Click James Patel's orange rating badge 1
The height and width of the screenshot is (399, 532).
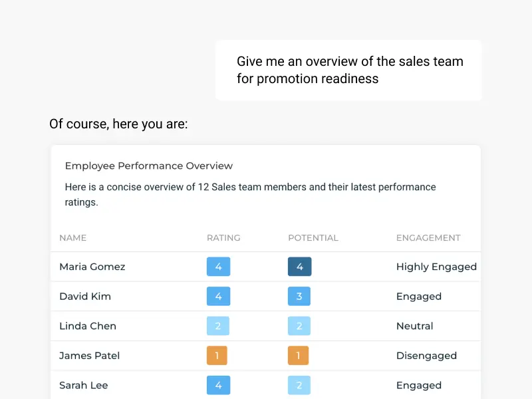pyautogui.click(x=217, y=356)
